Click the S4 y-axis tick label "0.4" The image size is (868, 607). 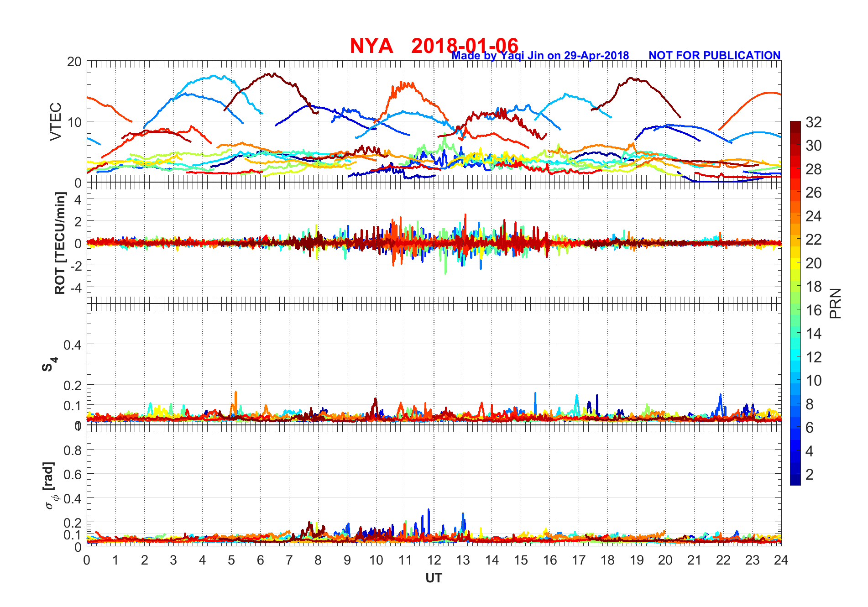point(73,345)
